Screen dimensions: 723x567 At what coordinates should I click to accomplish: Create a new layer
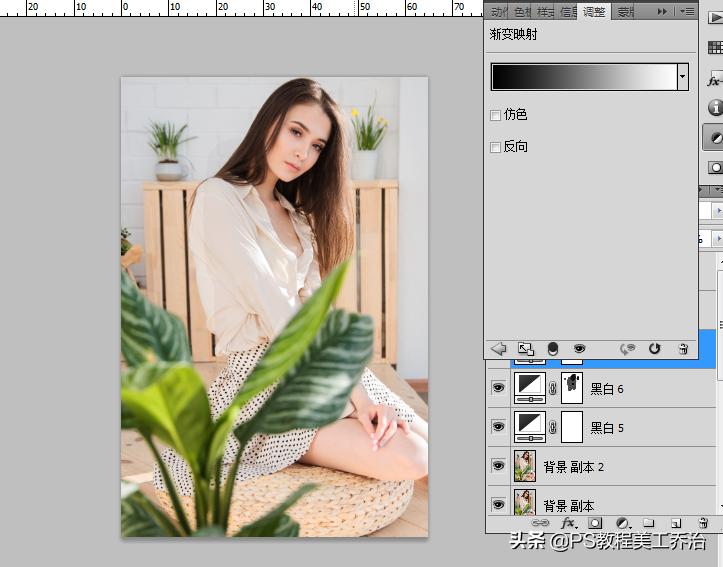(676, 523)
